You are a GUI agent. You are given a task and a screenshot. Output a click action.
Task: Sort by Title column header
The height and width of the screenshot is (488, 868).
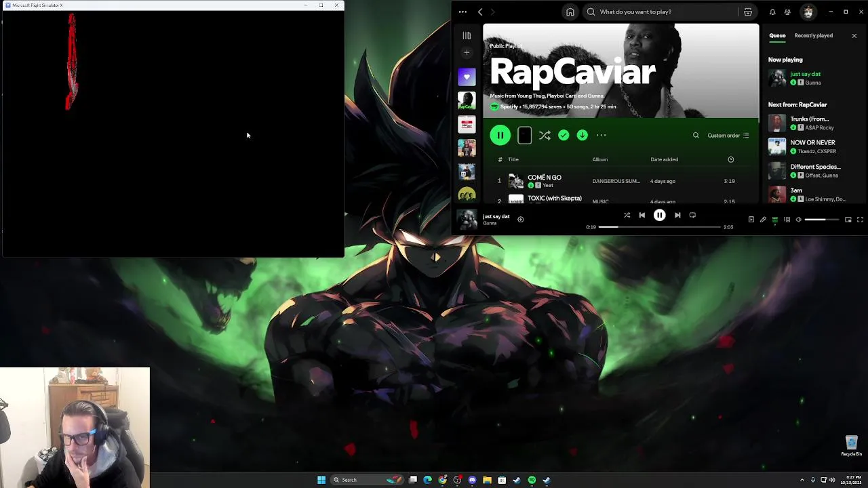[513, 159]
